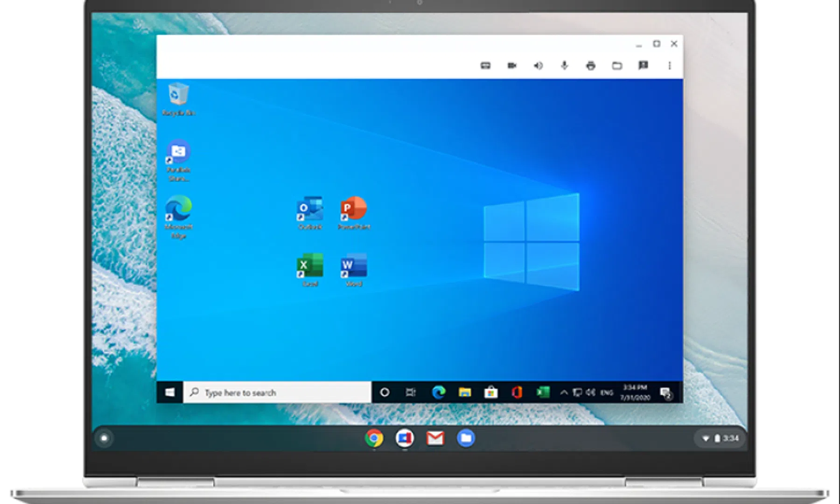Open Task View in the Windows taskbar
This screenshot has height=504, width=840.
(x=411, y=392)
